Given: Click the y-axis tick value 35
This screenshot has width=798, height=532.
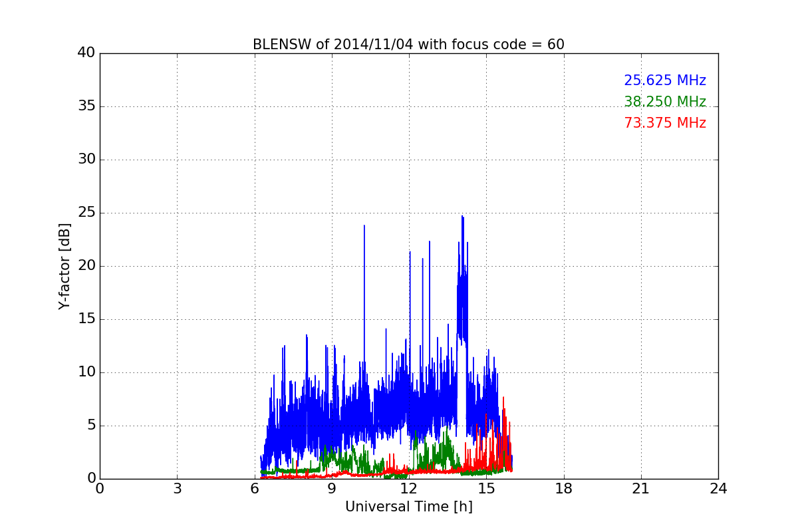Looking at the screenshot, I should coord(86,106).
